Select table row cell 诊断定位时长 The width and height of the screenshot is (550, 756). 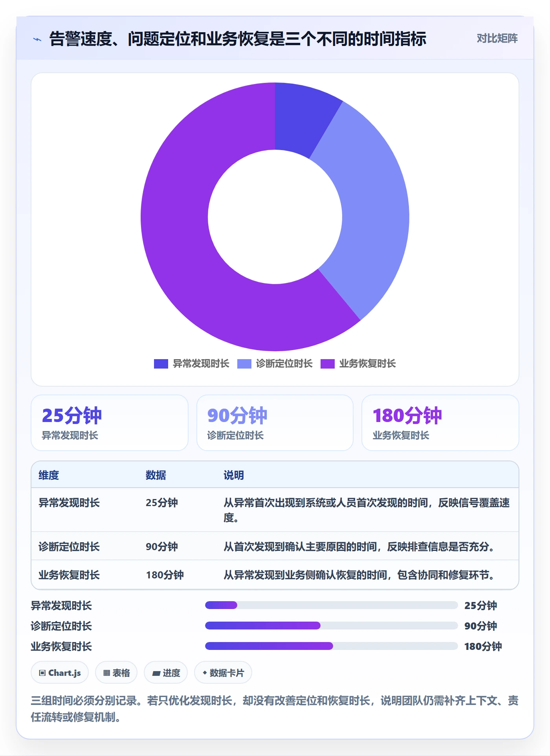69,547
